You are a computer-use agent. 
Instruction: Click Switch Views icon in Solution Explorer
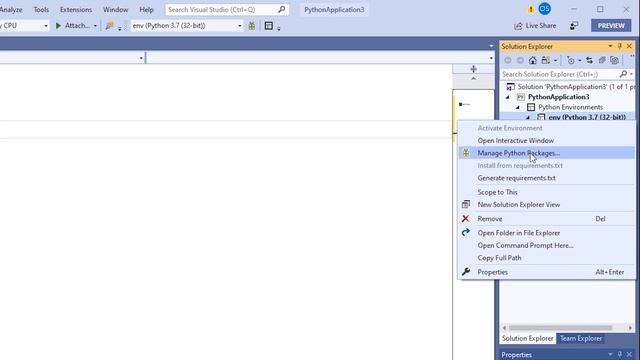(546, 60)
